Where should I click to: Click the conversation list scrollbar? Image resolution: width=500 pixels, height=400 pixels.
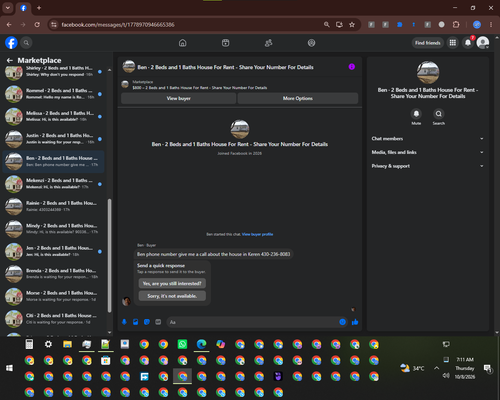coord(109,255)
